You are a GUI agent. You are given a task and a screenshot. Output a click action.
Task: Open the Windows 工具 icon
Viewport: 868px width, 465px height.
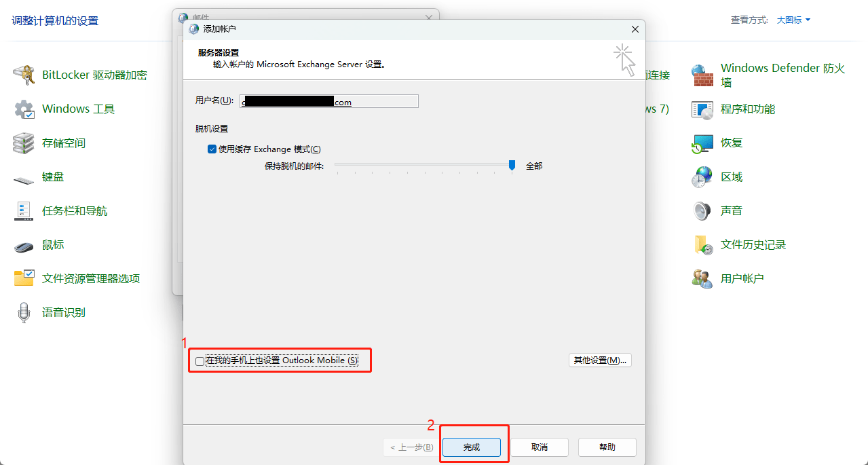click(x=24, y=109)
